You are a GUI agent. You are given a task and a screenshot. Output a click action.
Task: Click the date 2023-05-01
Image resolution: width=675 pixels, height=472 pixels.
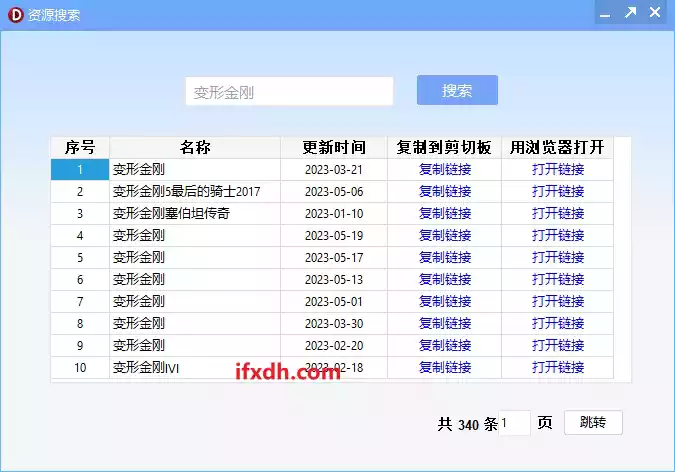click(334, 302)
